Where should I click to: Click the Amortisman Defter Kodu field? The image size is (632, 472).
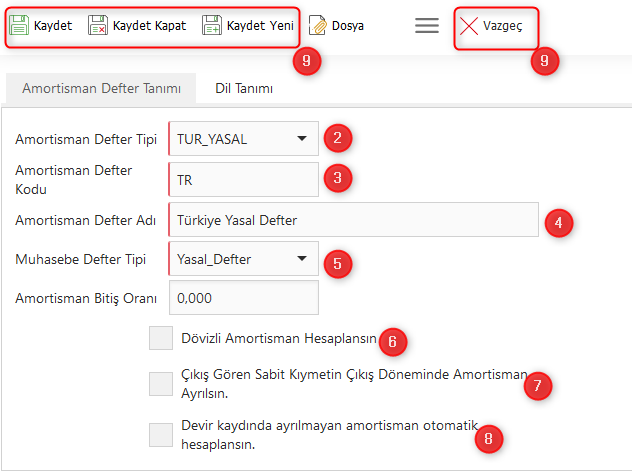pos(243,180)
